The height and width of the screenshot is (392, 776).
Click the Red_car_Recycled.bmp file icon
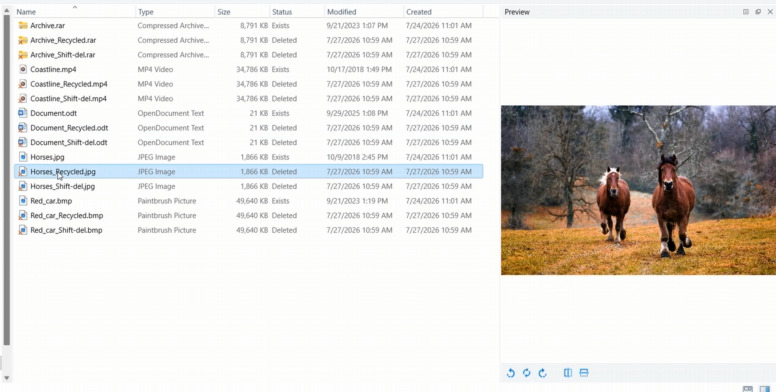[x=23, y=215]
